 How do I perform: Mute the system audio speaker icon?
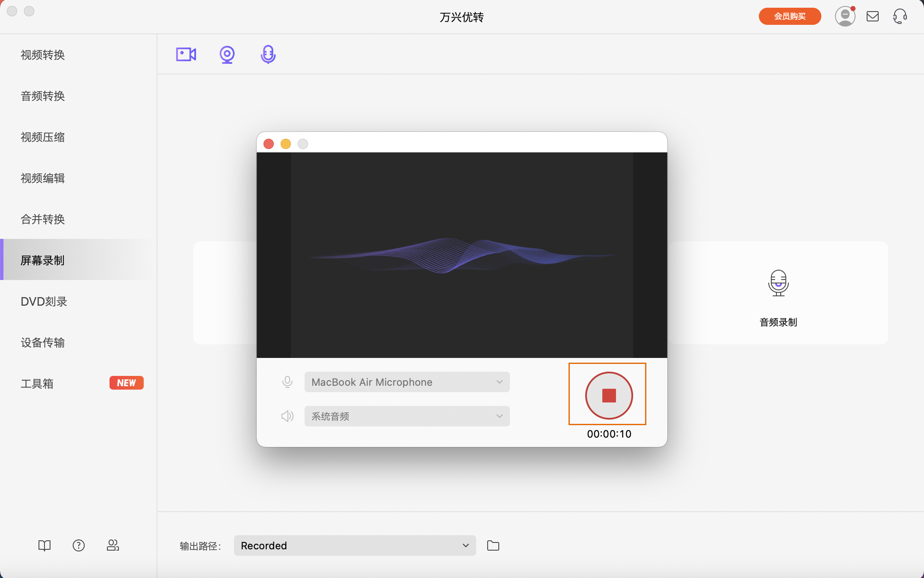coord(287,416)
